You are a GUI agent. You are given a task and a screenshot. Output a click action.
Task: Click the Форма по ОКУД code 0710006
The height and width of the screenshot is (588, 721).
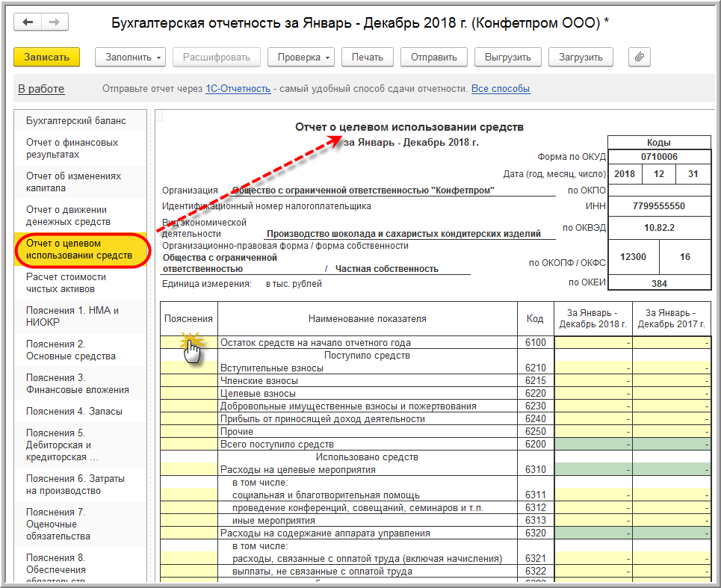[660, 157]
